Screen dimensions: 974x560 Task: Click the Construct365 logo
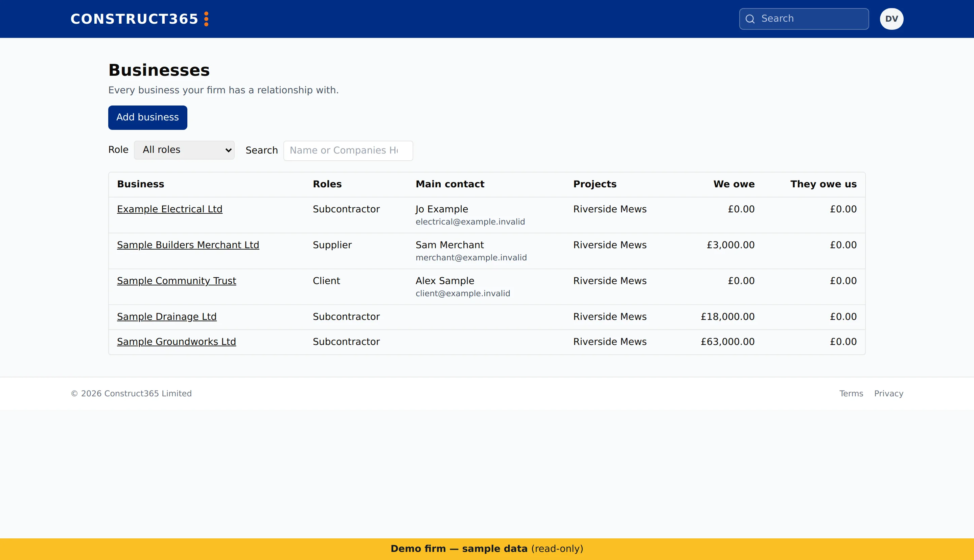coord(140,19)
